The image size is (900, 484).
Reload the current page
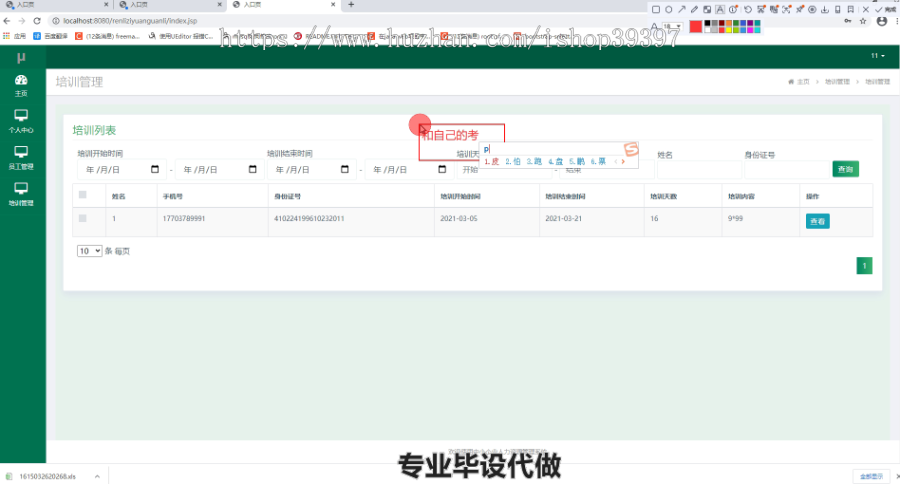point(37,21)
